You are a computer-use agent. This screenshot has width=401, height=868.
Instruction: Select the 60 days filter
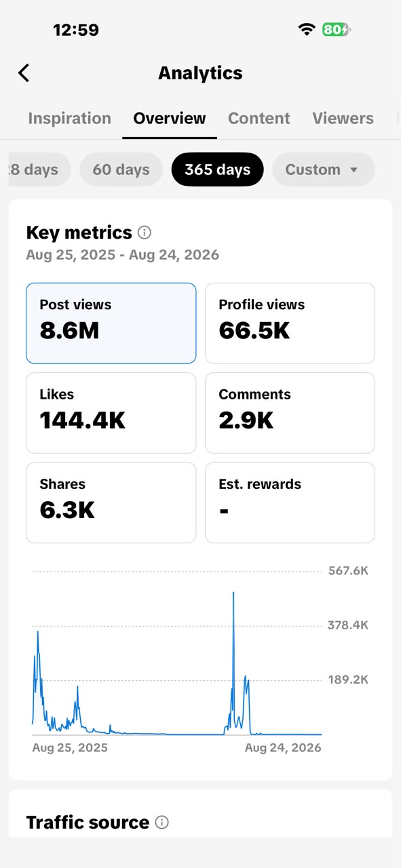point(121,170)
